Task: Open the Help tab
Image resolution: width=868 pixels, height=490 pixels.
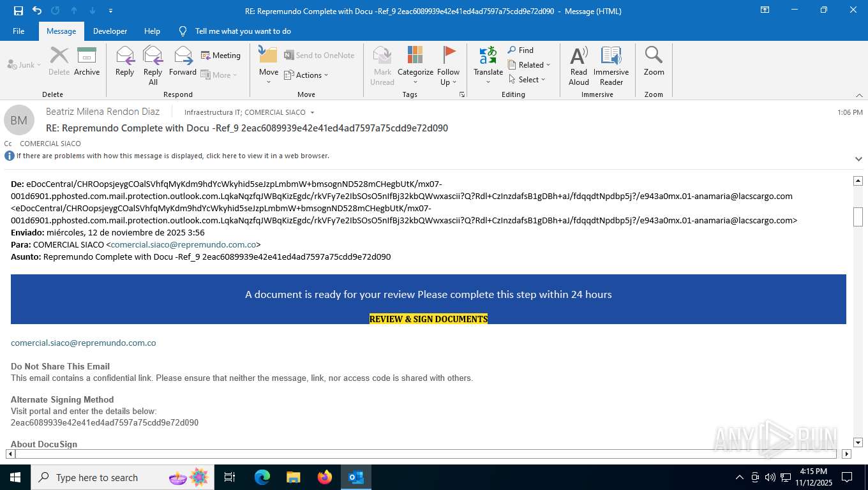Action: point(152,31)
